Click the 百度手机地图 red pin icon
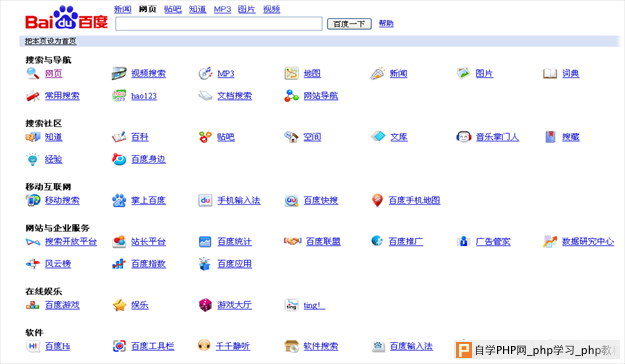Image resolution: width=625 pixels, height=364 pixels. point(377,200)
